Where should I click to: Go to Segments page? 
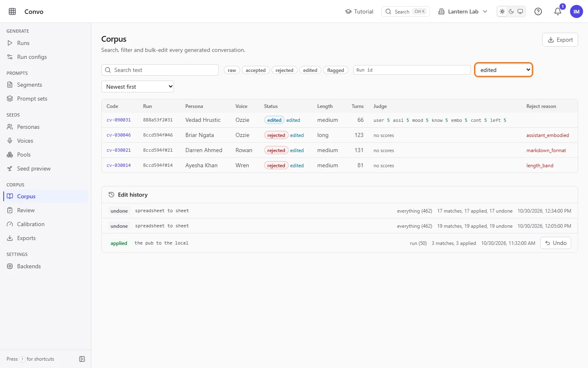click(45, 85)
